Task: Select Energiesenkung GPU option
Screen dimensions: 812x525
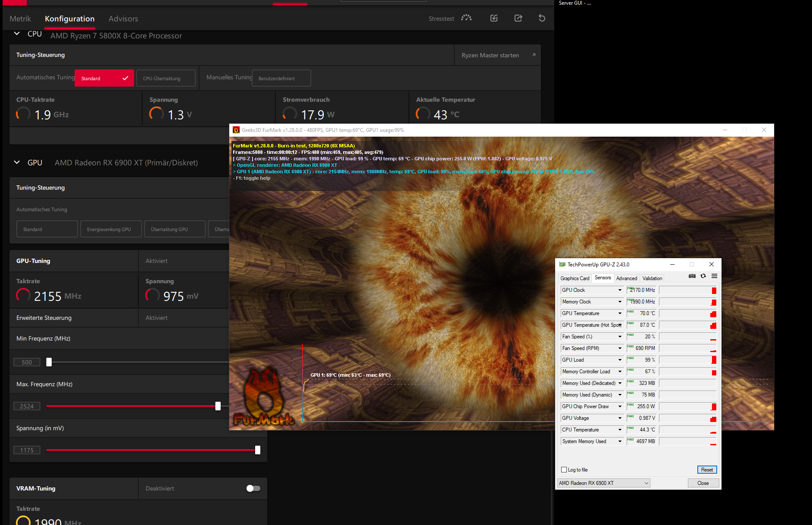Action: pyautogui.click(x=111, y=229)
